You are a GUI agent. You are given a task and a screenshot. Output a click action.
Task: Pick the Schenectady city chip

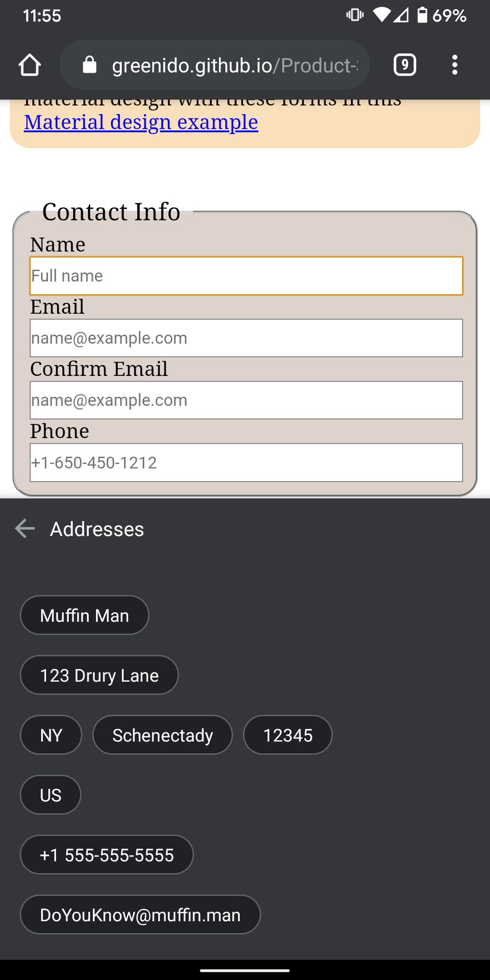[x=163, y=735]
